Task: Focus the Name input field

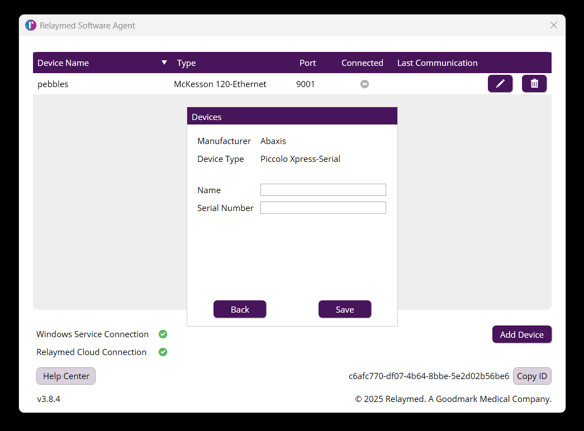Action: (323, 190)
